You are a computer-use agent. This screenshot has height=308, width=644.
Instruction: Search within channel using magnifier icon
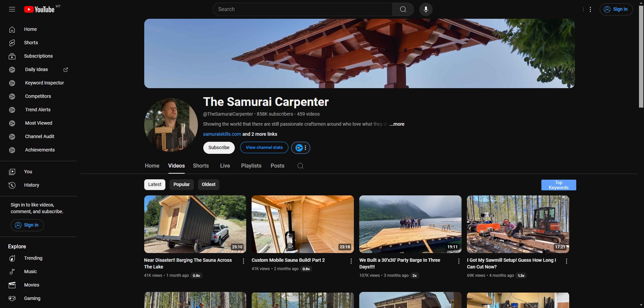click(x=300, y=166)
